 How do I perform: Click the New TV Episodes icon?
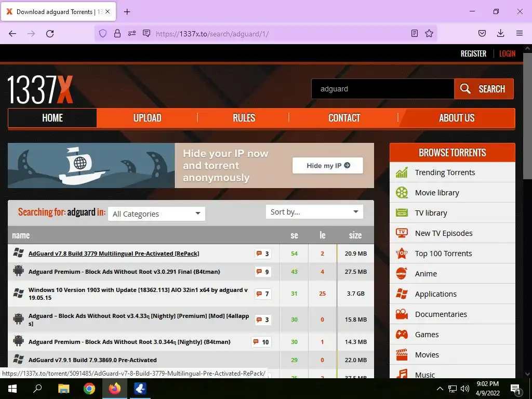402,233
